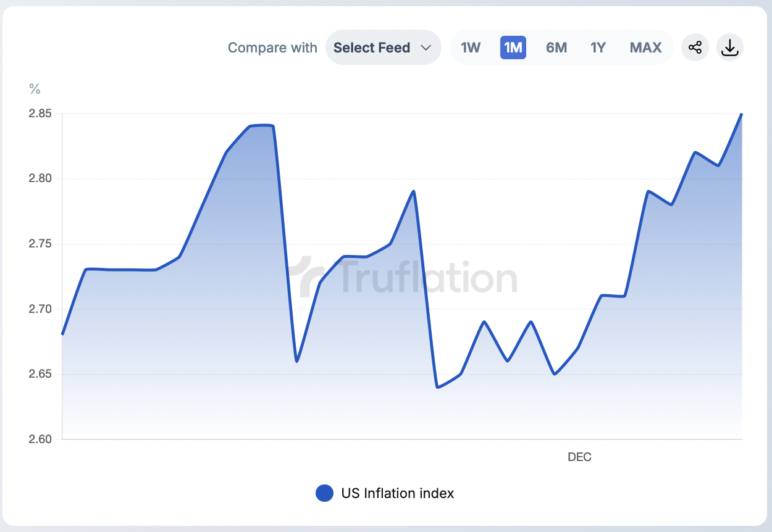The image size is (772, 532).
Task: Click the lowest dip of the chart line
Action: (x=437, y=387)
